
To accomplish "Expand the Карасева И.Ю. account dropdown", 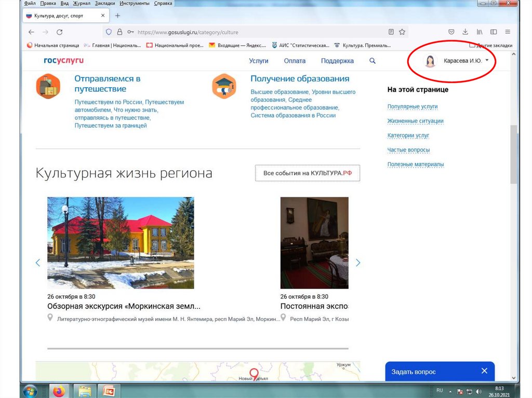I will coord(487,60).
